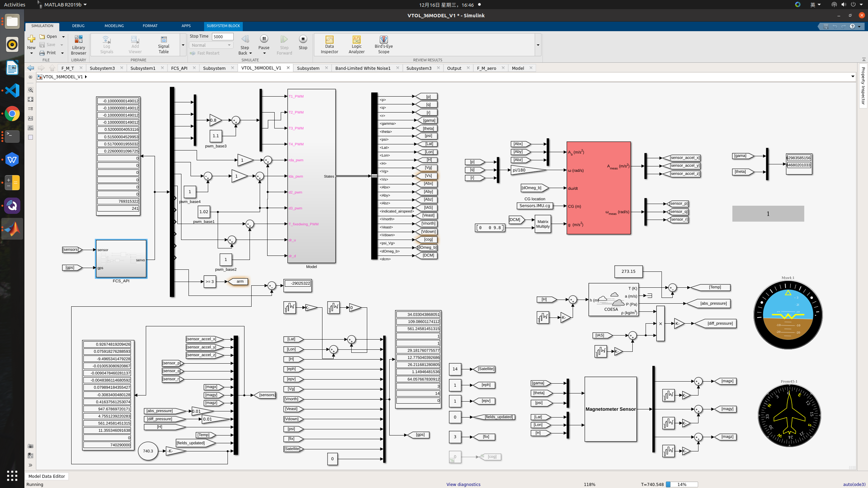Open Visual Studio Code from dock
Screen dimensions: 868x488
[x=12, y=90]
